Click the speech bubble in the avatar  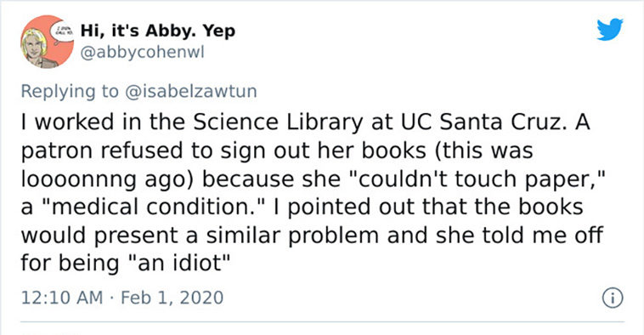pos(62,32)
